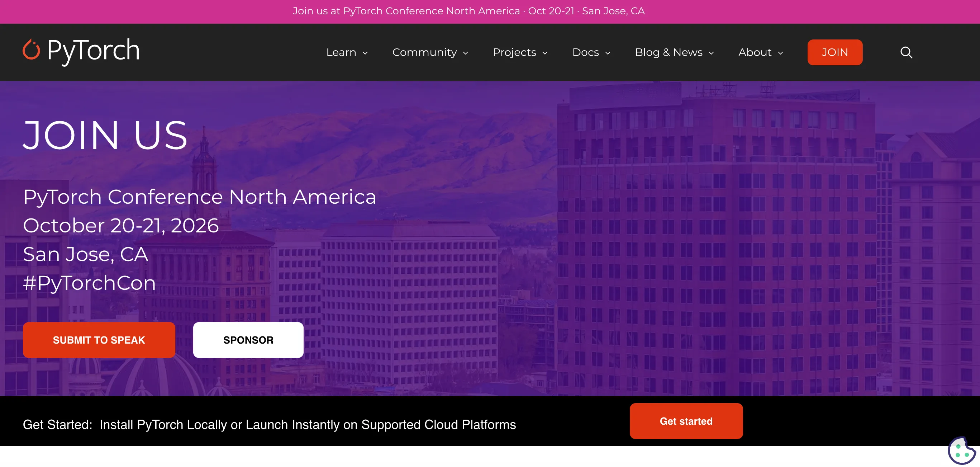
Task: Expand the Community dropdown chevron
Action: click(466, 53)
